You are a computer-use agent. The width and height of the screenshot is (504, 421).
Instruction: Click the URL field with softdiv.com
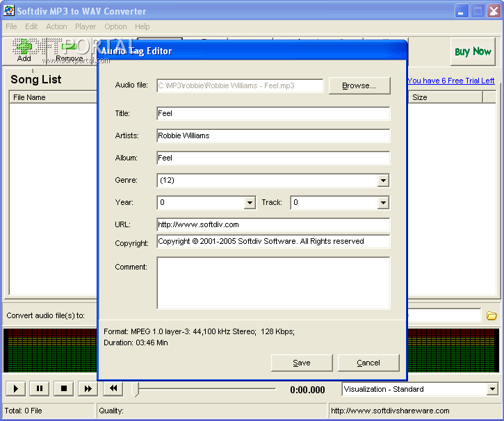[x=273, y=224]
